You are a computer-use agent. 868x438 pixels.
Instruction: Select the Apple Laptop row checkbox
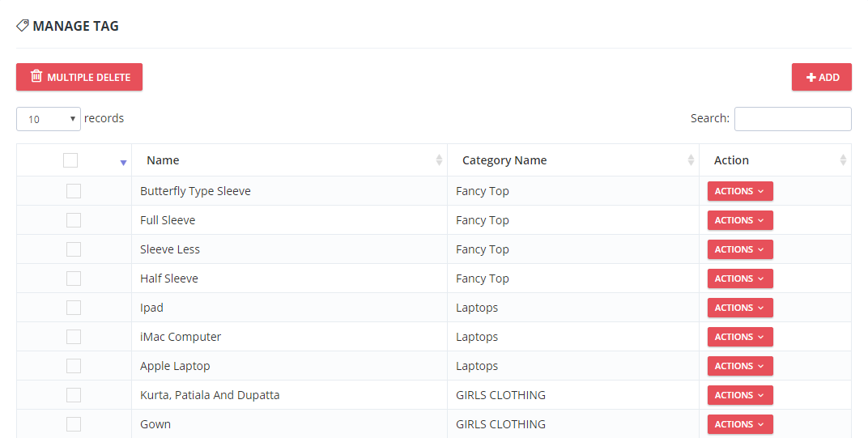74,366
